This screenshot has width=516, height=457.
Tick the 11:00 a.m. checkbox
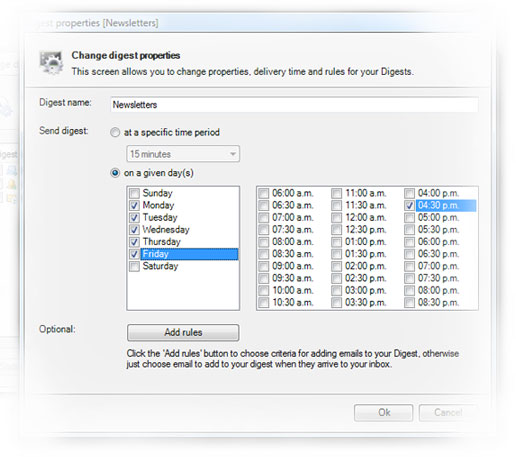(x=337, y=193)
